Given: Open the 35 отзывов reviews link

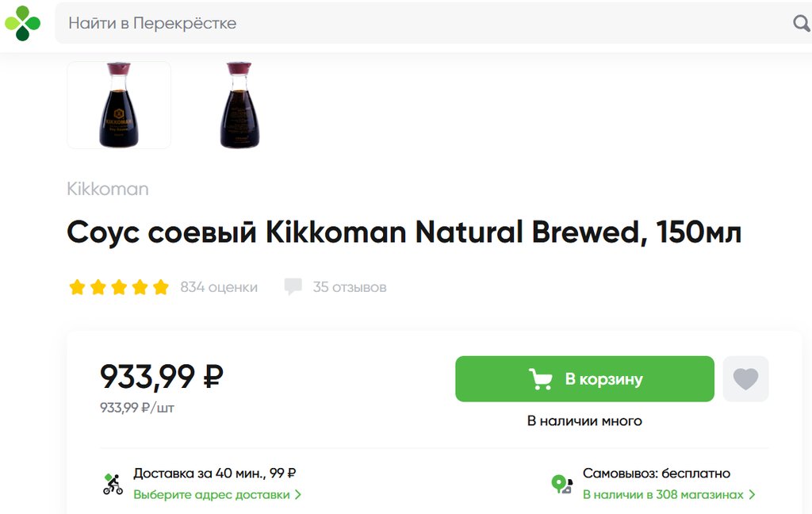Looking at the screenshot, I should point(350,287).
